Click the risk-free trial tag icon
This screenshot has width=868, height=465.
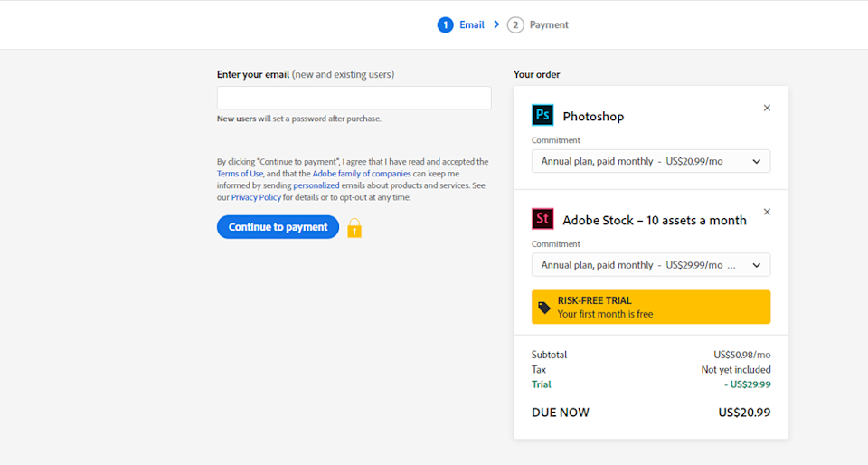(544, 308)
